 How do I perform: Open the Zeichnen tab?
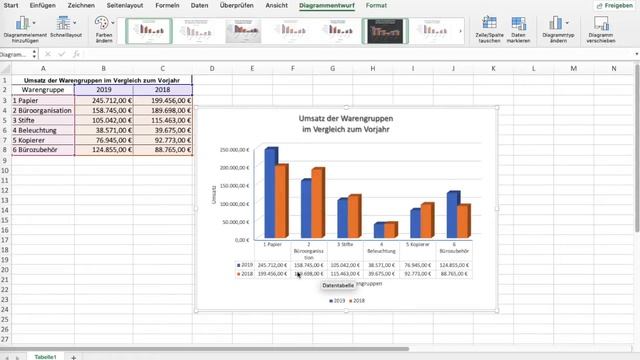(x=81, y=6)
